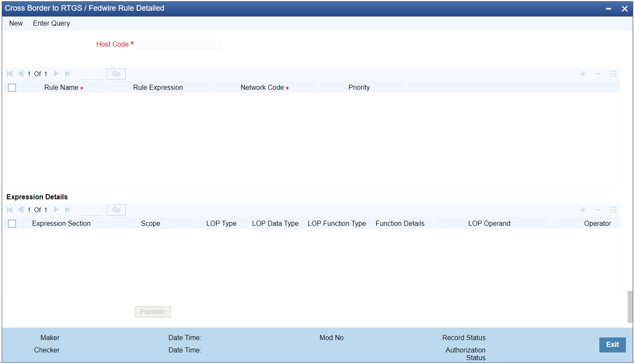The width and height of the screenshot is (634, 364).
Task: Go to first page in Expression Details grid
Action: click(9, 210)
